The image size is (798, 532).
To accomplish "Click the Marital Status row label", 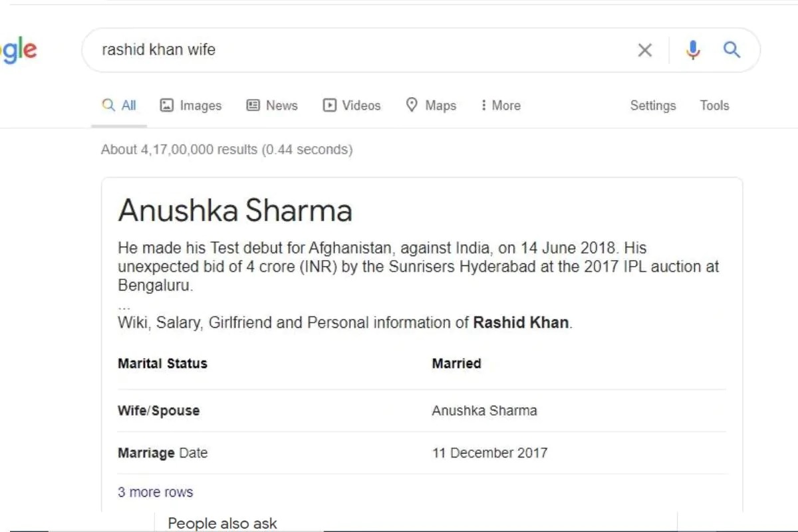I will [162, 363].
